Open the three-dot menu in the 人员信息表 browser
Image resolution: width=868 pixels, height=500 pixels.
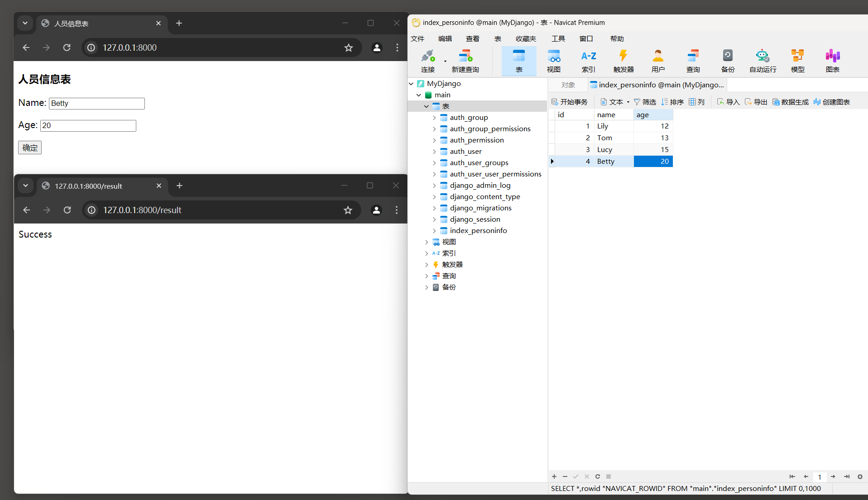[397, 48]
